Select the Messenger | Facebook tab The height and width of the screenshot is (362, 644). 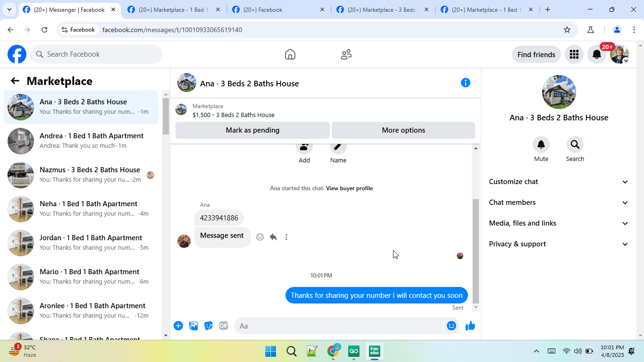pos(69,9)
